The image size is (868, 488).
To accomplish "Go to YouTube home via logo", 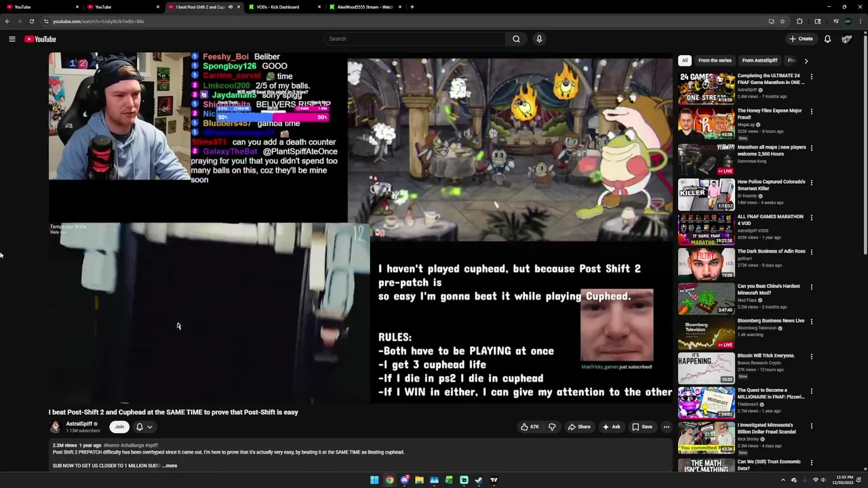I will pos(41,39).
